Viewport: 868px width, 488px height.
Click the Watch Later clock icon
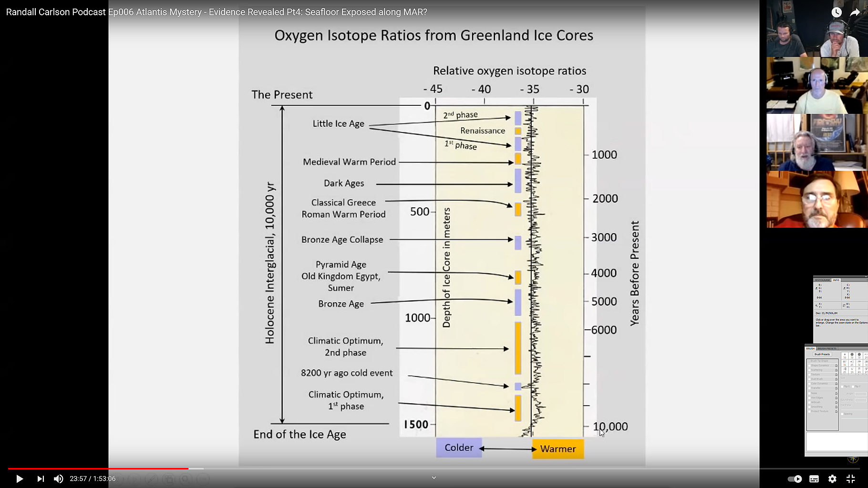coord(837,12)
